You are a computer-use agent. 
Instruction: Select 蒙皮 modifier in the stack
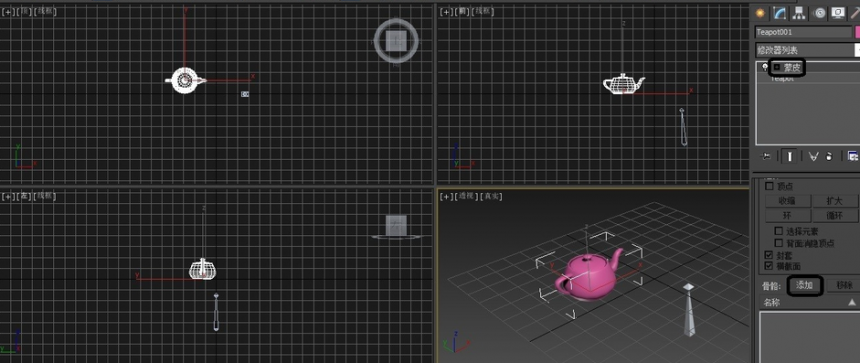pos(793,67)
